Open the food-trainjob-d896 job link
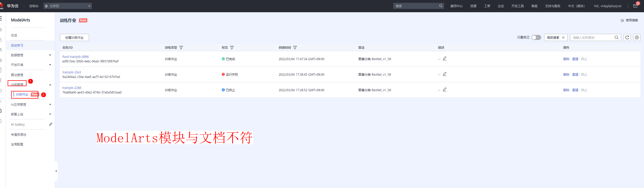 point(76,57)
